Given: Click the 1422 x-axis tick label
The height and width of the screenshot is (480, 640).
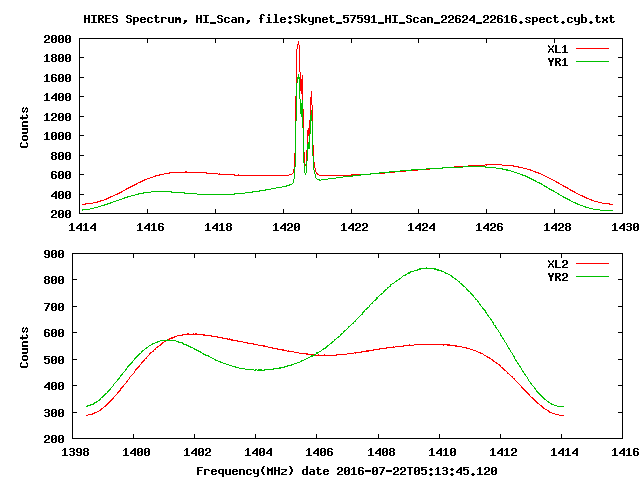Looking at the screenshot, I should [354, 227].
